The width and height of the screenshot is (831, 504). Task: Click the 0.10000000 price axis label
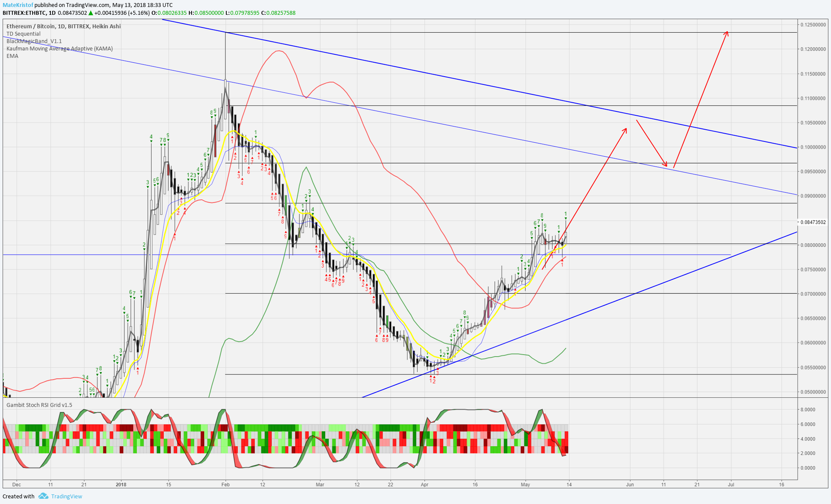pyautogui.click(x=813, y=147)
